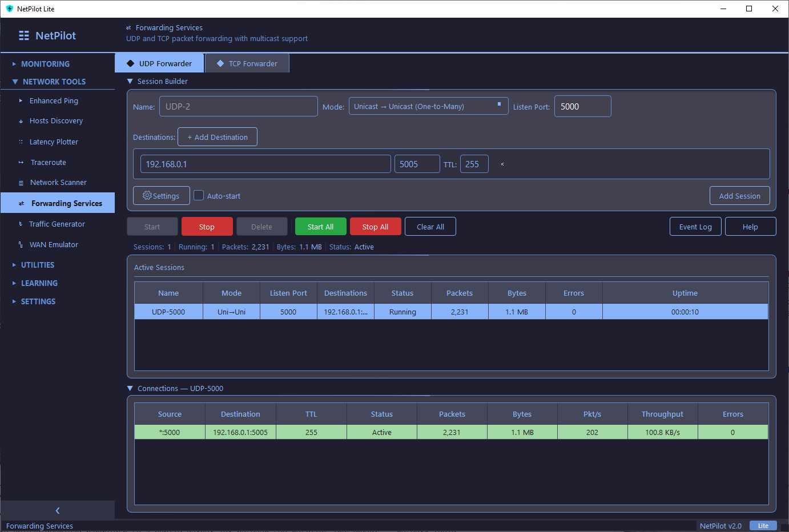
Task: Open the Mode dropdown
Action: point(428,106)
